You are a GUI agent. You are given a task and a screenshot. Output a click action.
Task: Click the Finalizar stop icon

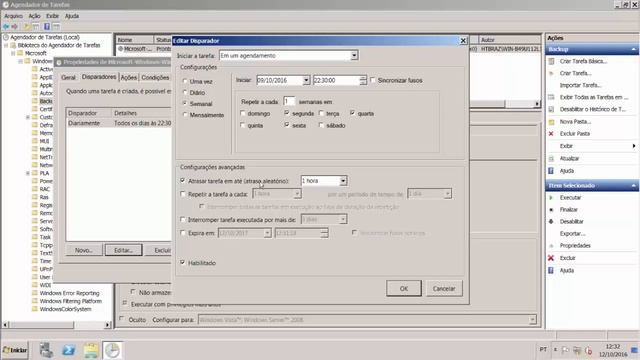[551, 209]
